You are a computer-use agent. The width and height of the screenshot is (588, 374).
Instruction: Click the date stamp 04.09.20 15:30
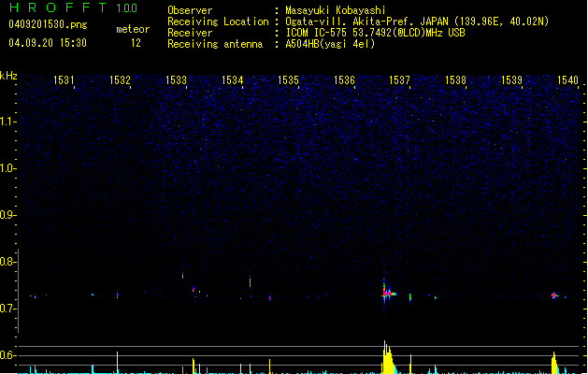tap(48, 43)
